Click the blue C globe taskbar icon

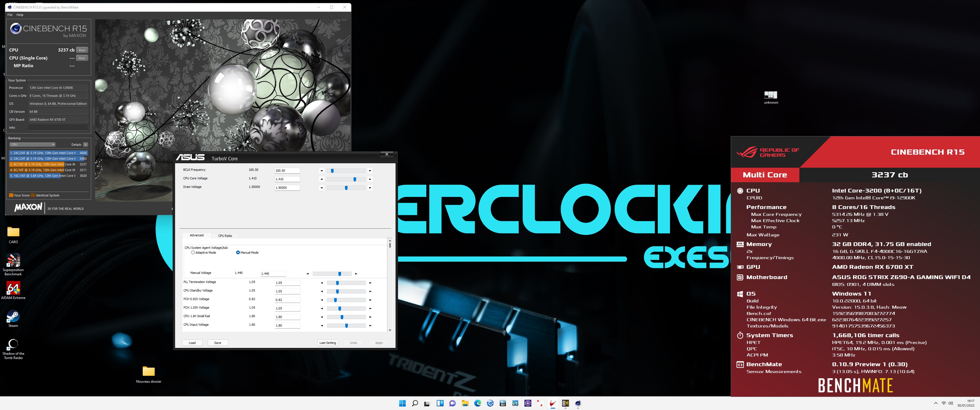(490, 403)
